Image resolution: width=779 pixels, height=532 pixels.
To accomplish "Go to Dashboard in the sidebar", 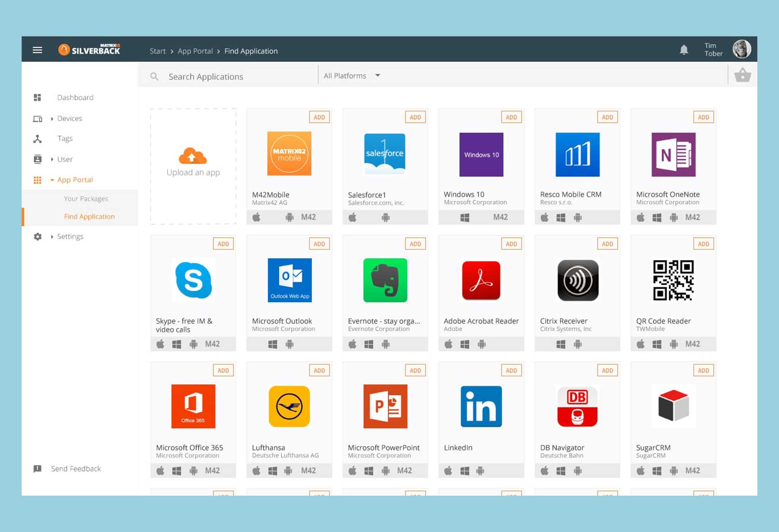I will point(75,98).
